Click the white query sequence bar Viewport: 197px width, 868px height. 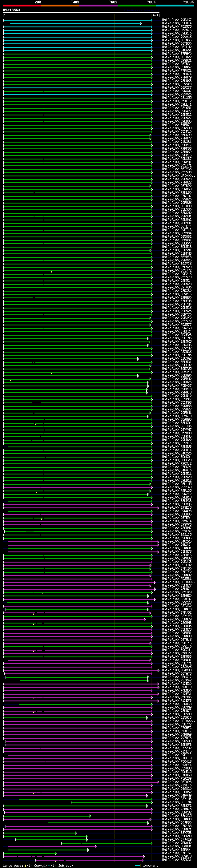click(x=81, y=13)
